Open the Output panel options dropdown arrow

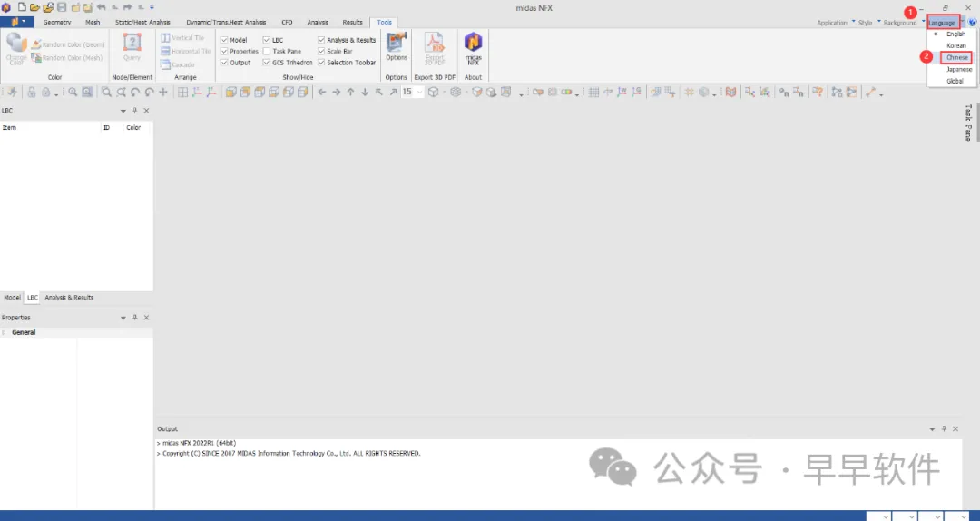[x=932, y=429]
